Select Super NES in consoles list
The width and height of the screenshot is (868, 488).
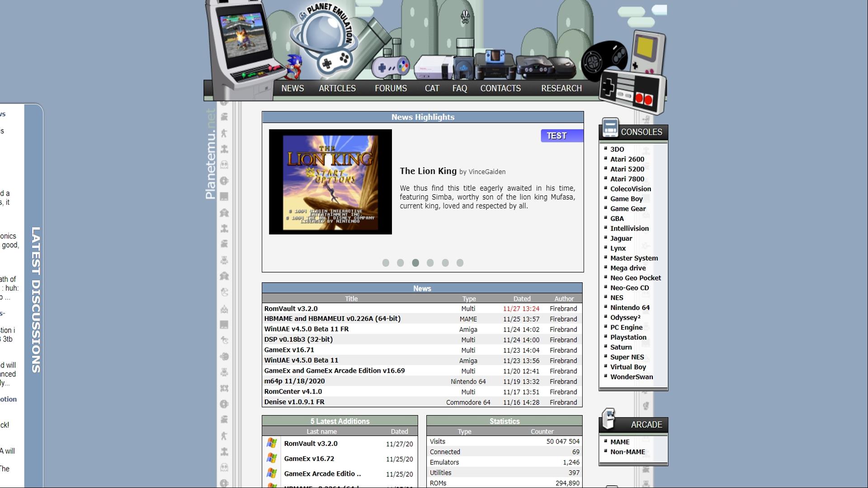[627, 357]
